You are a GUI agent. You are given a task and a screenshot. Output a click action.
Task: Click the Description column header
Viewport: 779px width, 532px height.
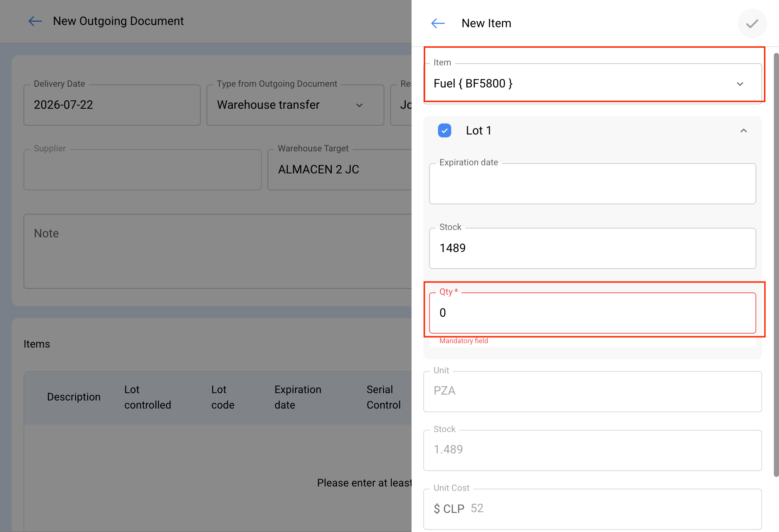73,397
